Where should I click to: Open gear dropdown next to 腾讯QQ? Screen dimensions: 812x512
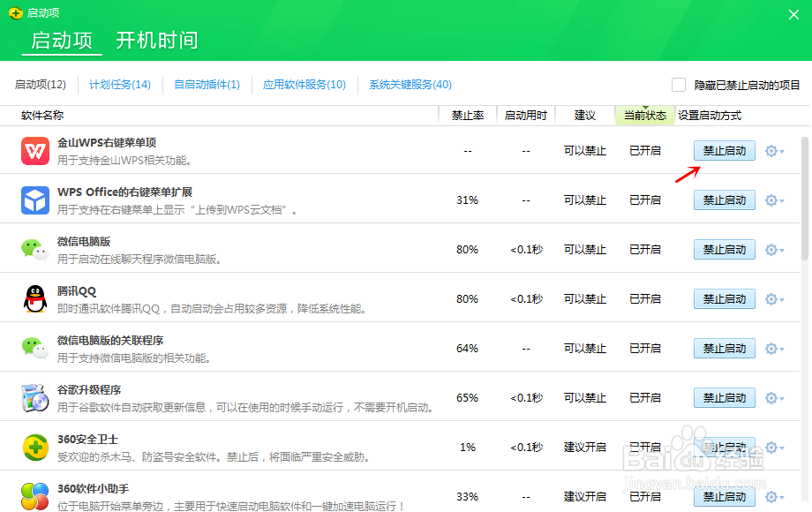point(771,298)
